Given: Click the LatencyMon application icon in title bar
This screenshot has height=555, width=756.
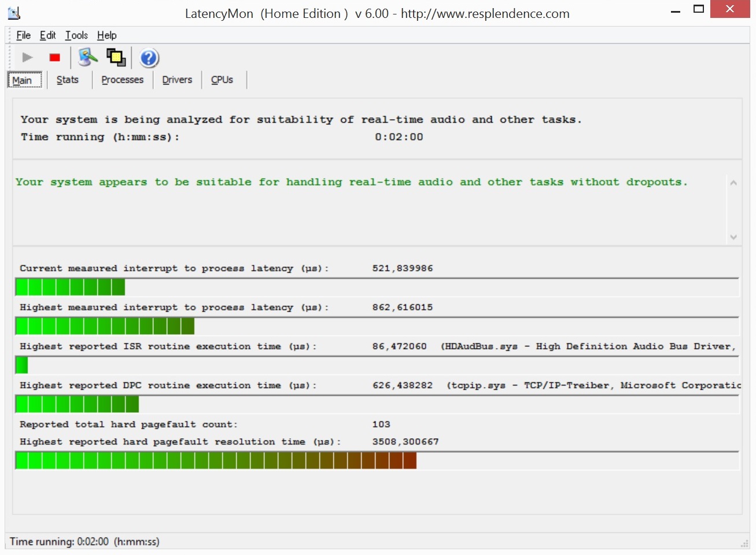Looking at the screenshot, I should tap(14, 13).
